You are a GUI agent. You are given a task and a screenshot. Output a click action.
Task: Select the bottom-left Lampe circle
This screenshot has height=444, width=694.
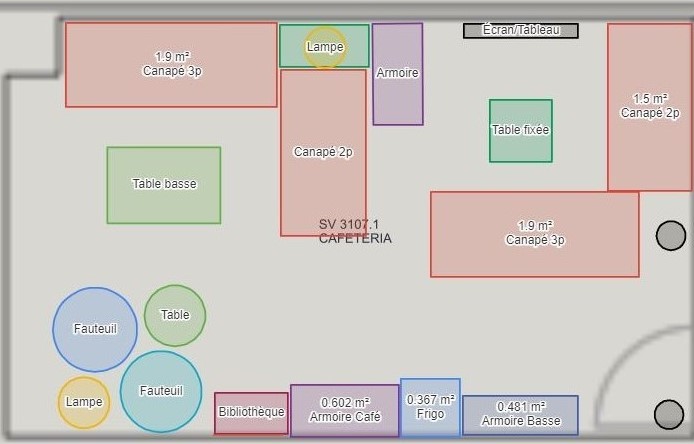[x=84, y=402]
